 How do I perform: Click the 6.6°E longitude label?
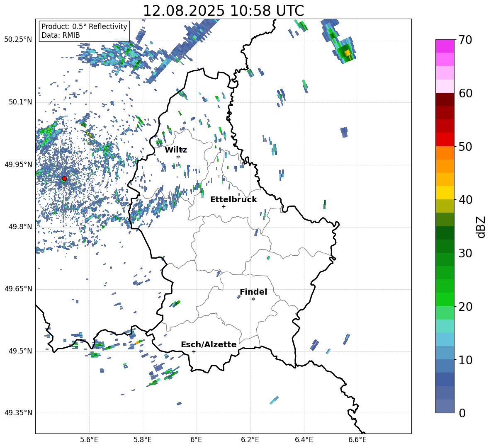coord(357,440)
